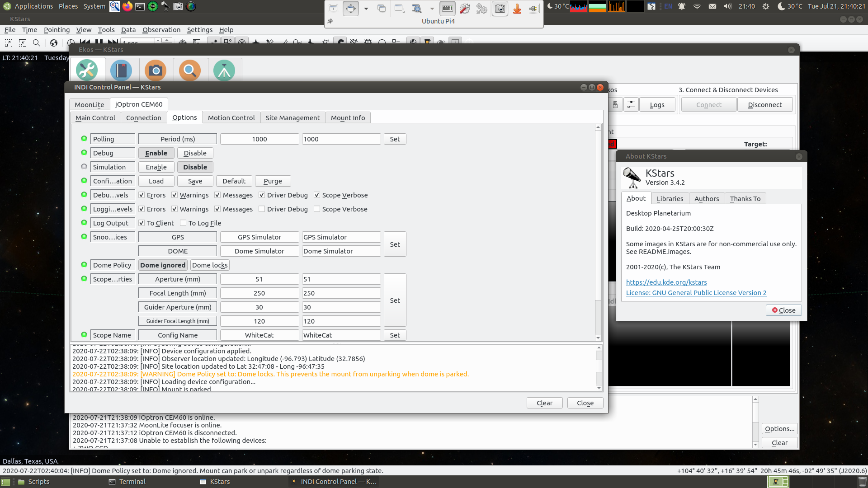Screen dimensions: 868x488
Task: Open the Mount Info tab
Action: [x=348, y=118]
